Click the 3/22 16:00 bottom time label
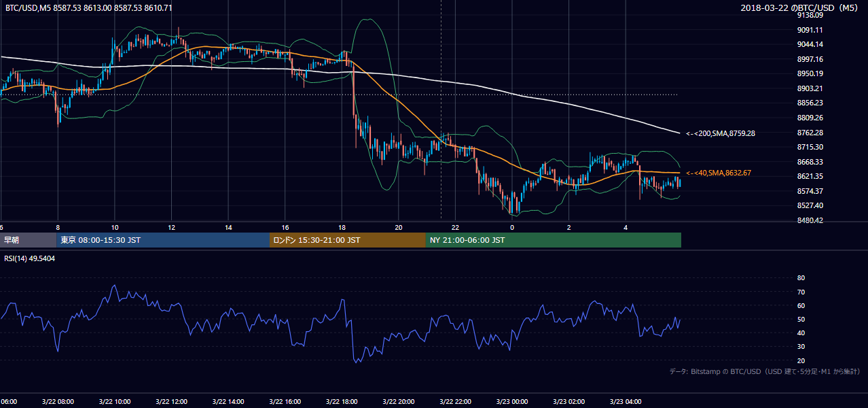This screenshot has height=408, width=868. coord(285,401)
